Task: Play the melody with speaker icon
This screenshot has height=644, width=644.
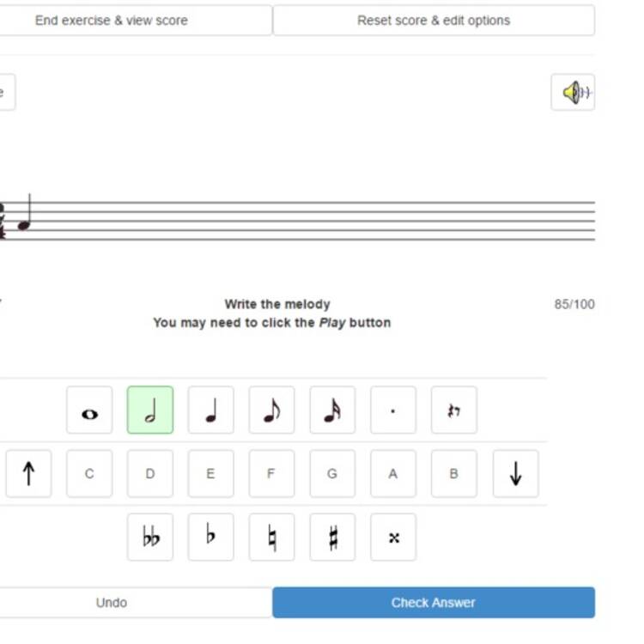Action: (573, 92)
